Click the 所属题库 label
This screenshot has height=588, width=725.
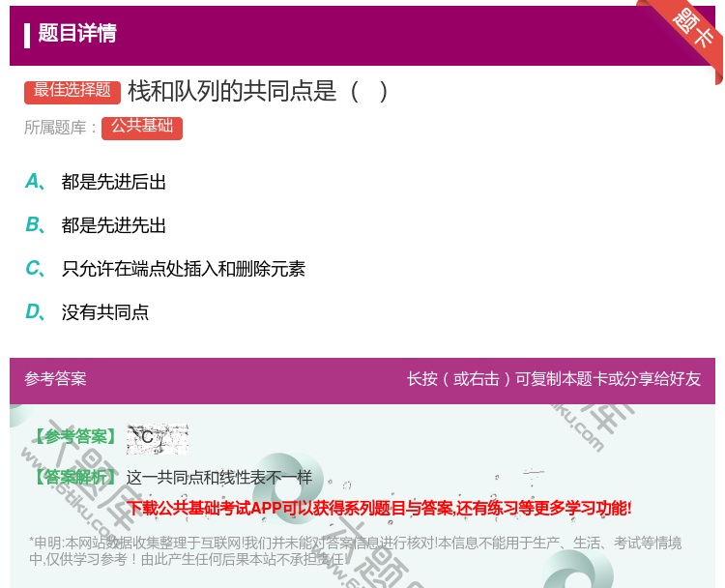[60, 128]
